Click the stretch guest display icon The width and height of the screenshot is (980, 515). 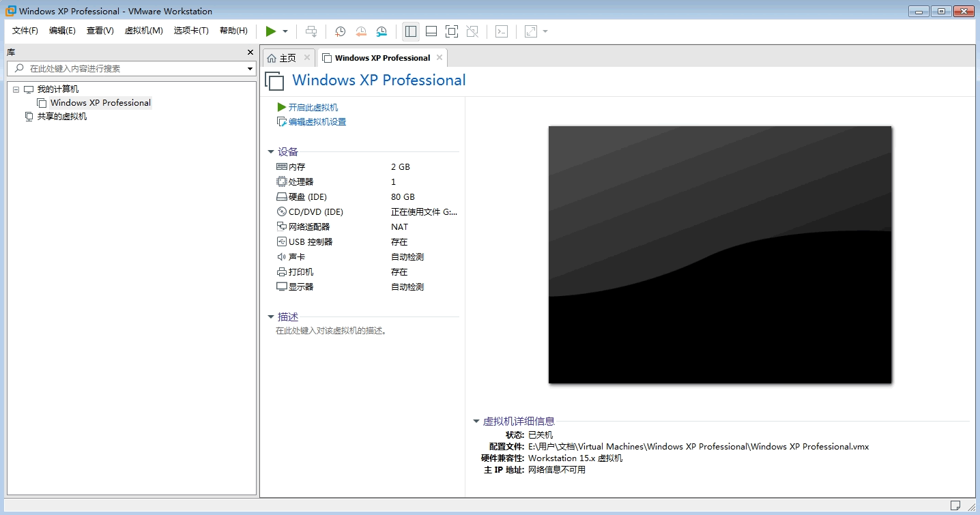point(531,31)
